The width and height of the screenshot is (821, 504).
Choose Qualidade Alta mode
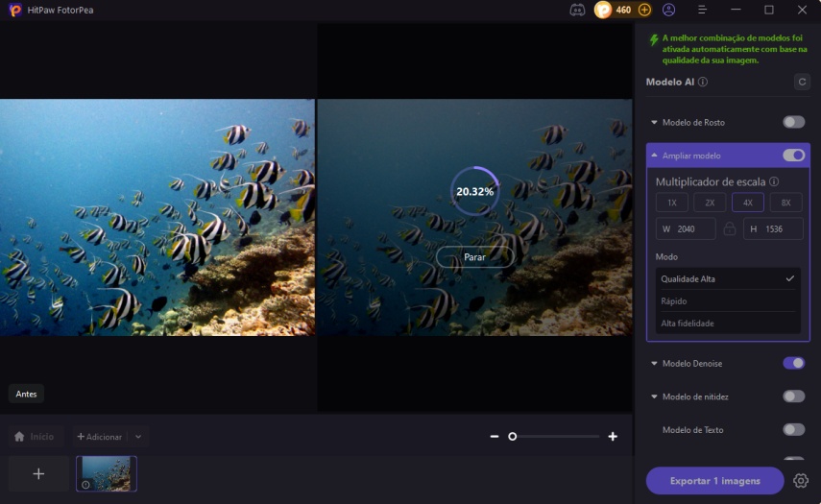pyautogui.click(x=728, y=279)
